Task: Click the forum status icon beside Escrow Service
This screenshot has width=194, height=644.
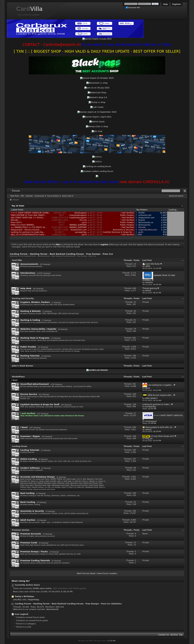Action: (15, 397)
